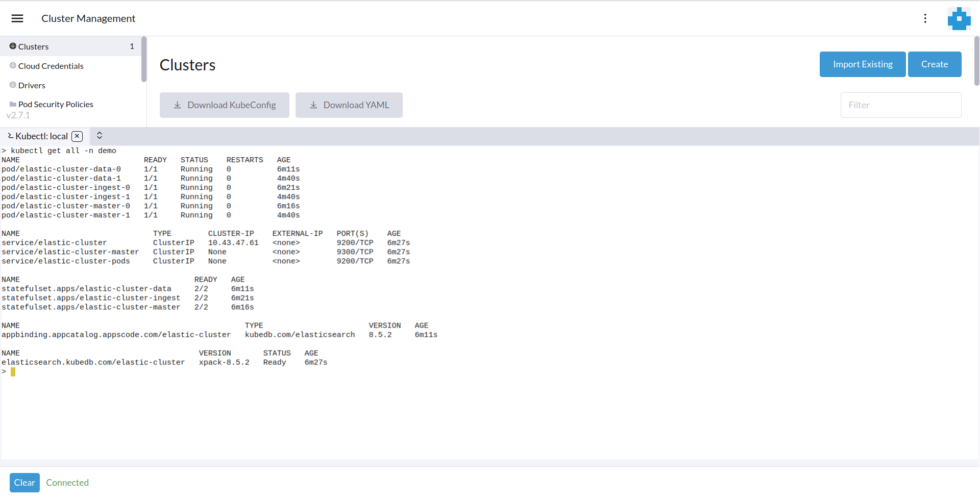Viewport: 980px width, 498px height.
Task: Click the globe icon beside Clusters
Action: 13,46
